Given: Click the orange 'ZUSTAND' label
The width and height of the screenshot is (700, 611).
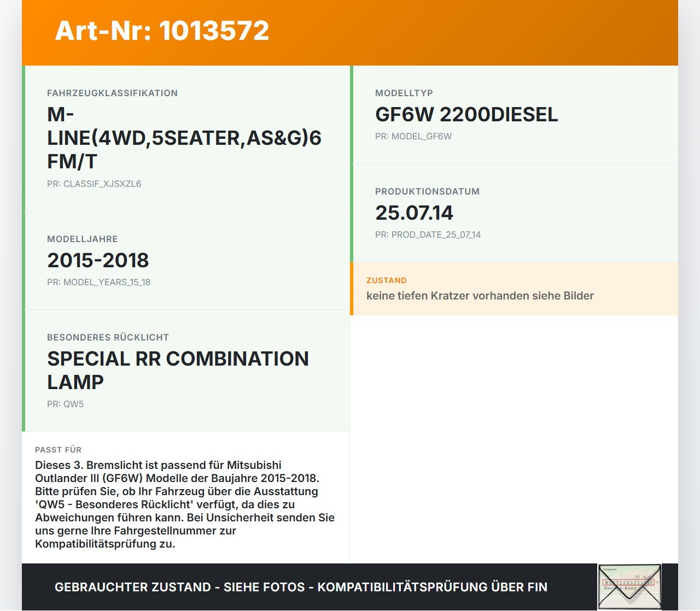Looking at the screenshot, I should point(387,280).
